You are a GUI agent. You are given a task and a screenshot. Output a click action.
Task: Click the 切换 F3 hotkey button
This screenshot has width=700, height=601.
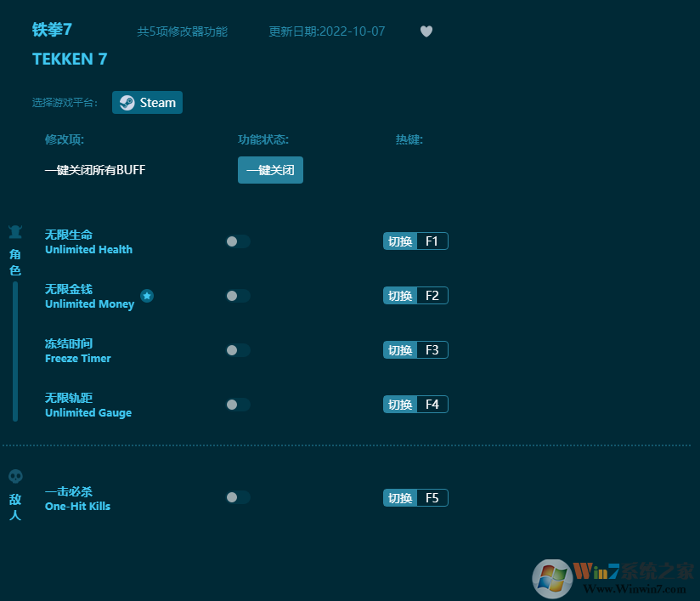(x=415, y=350)
